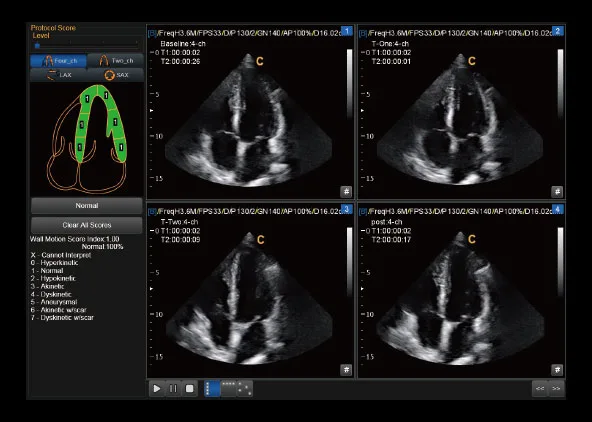This screenshot has height=422, width=592.
Task: Click the Normal score button
Action: tap(87, 206)
